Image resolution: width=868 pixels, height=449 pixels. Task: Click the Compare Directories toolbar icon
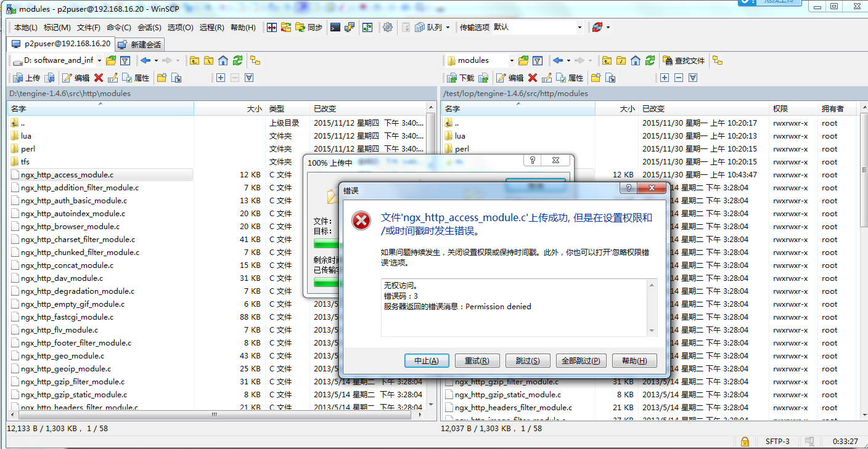point(272,27)
